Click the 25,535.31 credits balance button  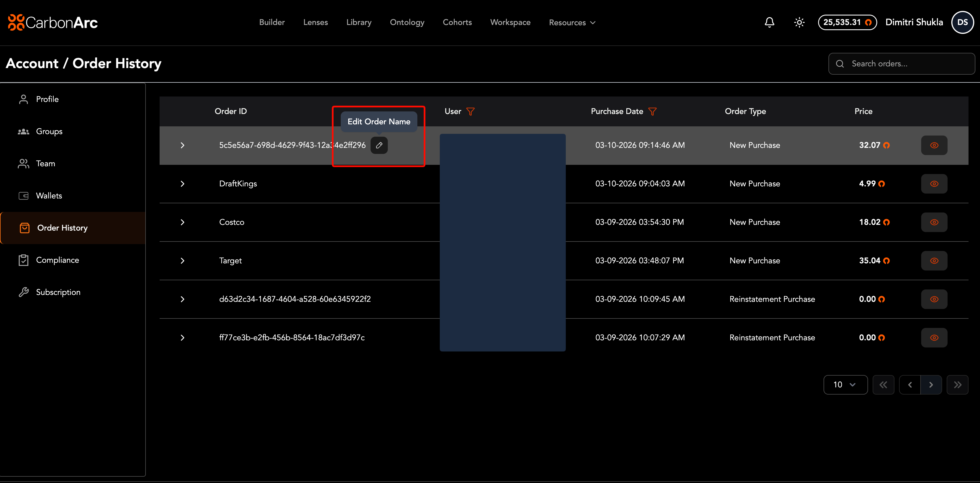(x=847, y=22)
